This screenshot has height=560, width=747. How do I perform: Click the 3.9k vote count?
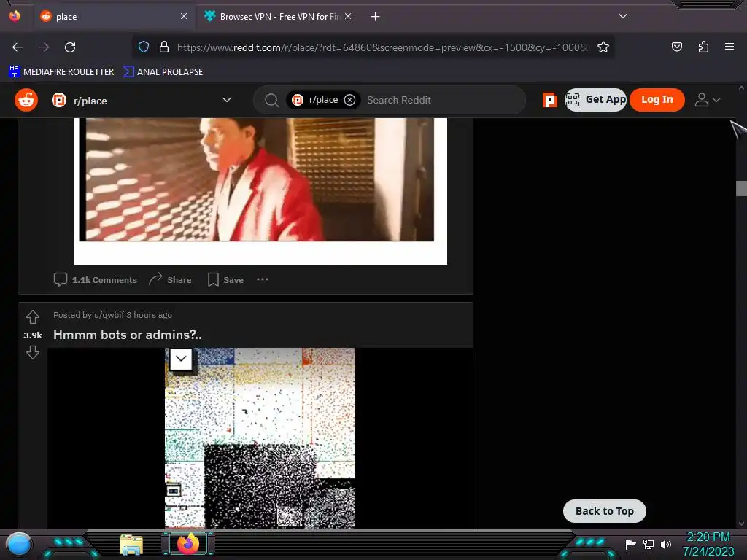pos(33,335)
